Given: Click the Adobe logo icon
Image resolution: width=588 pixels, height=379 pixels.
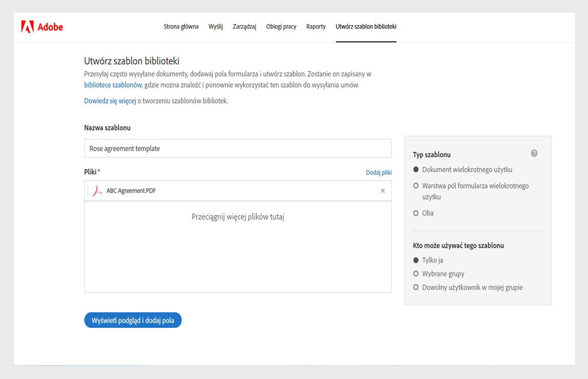Looking at the screenshot, I should tap(28, 27).
